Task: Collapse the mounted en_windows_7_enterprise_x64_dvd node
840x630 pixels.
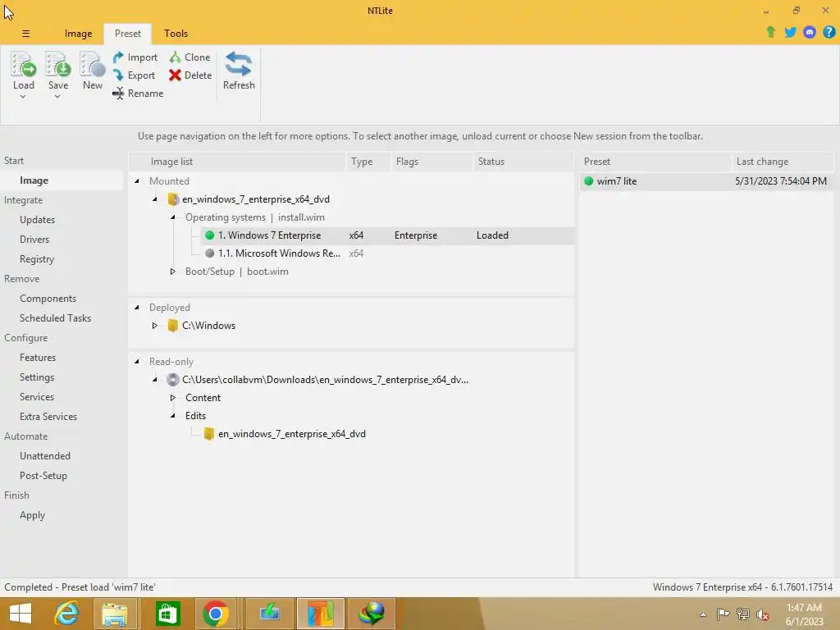Action: pos(155,199)
